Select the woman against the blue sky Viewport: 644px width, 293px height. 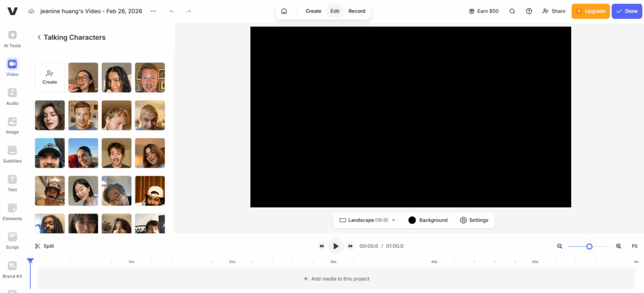83,153
